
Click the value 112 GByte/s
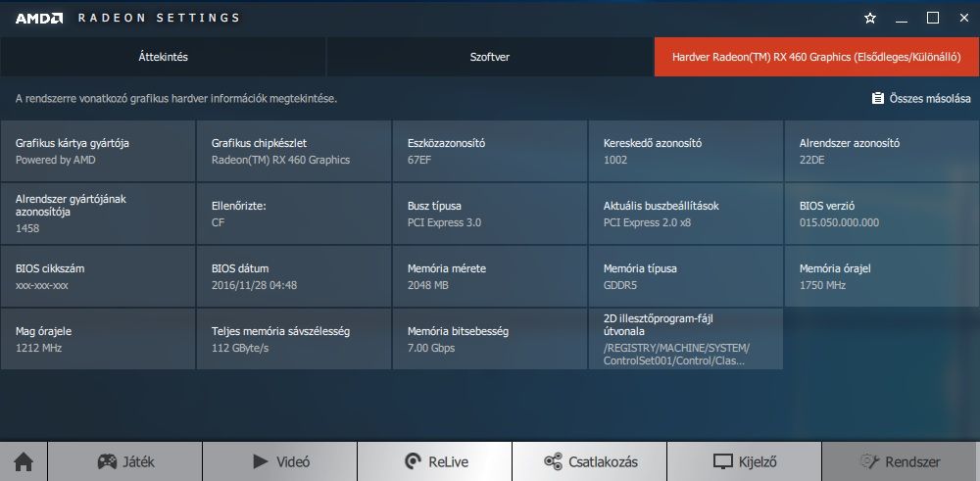[x=240, y=348]
